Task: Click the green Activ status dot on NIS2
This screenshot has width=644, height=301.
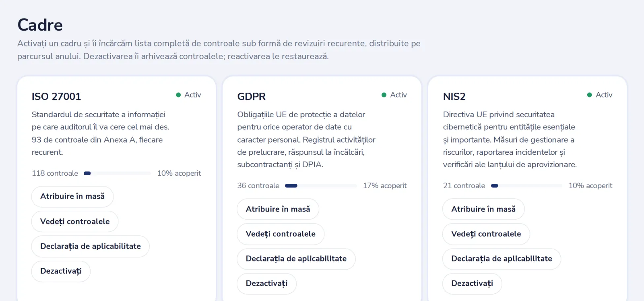Action: click(x=590, y=95)
